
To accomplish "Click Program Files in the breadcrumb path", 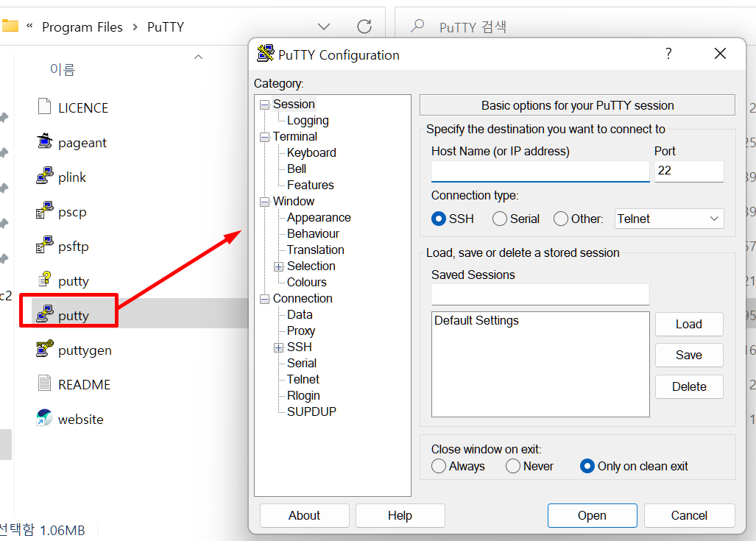I will click(x=82, y=27).
